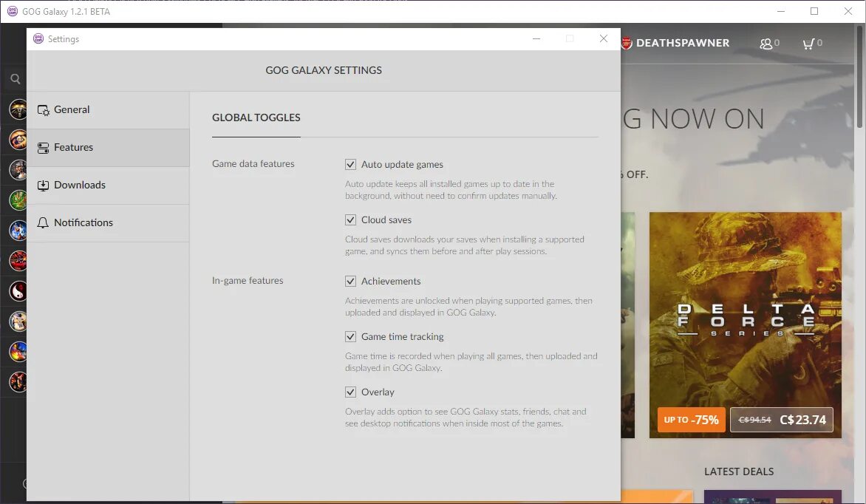Minimize the Settings window
This screenshot has width=866, height=504.
(536, 38)
